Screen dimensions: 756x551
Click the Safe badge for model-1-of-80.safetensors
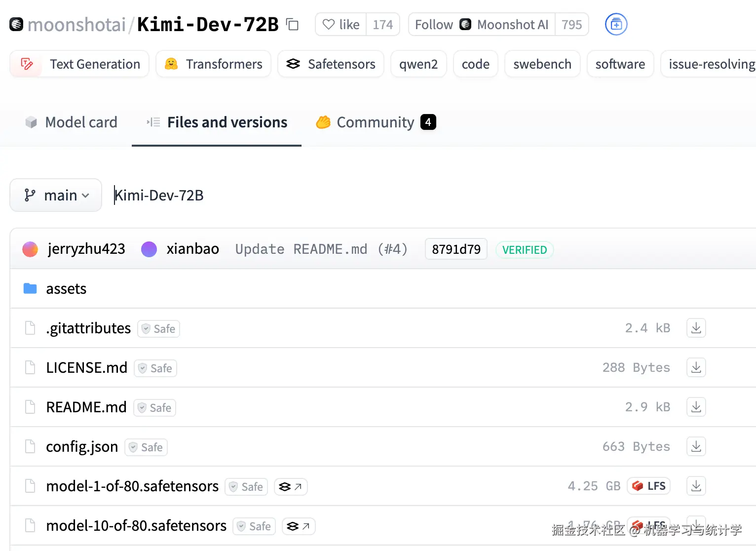point(246,487)
